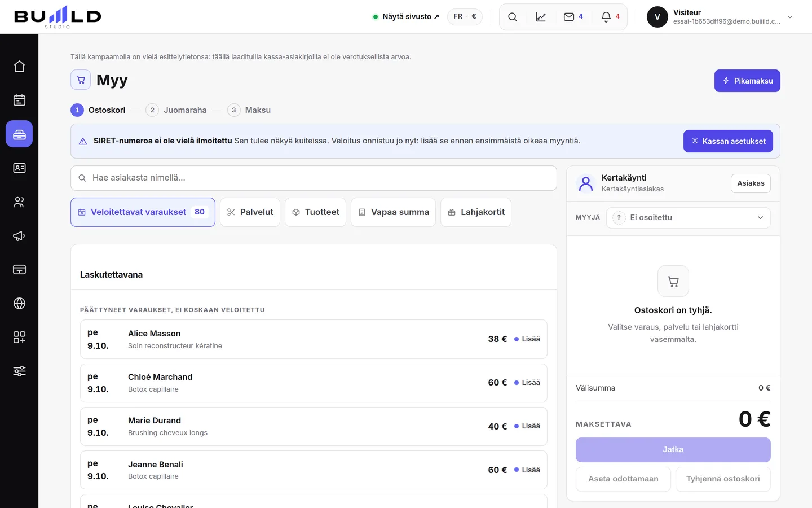This screenshot has height=508, width=812.
Task: Open the globe website icon
Action: point(19,303)
